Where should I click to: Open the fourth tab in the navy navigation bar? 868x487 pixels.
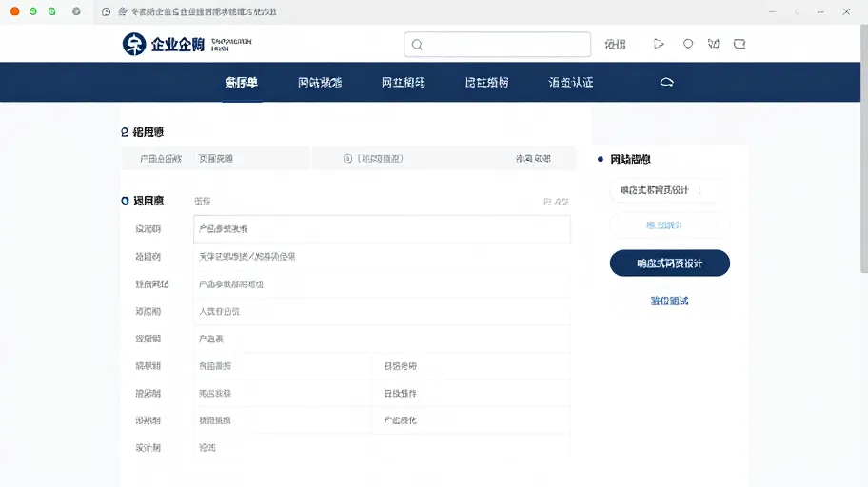[486, 83]
